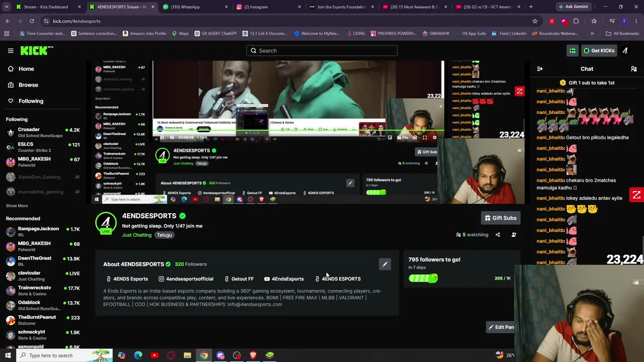The width and height of the screenshot is (644, 362).
Task: Launch Microsoft Edge from the taskbar
Action: [138, 355]
